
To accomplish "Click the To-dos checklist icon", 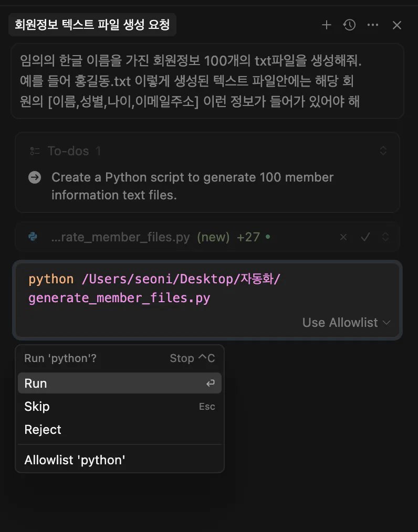I will point(35,151).
